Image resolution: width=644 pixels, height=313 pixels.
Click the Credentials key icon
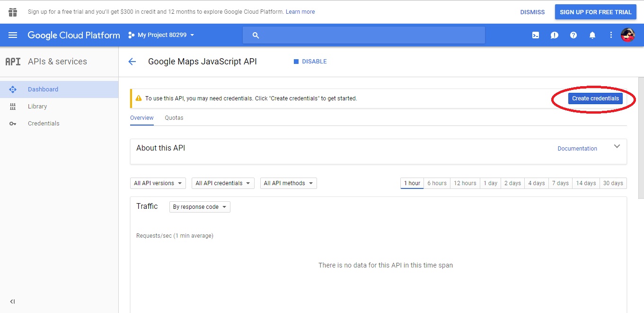13,124
